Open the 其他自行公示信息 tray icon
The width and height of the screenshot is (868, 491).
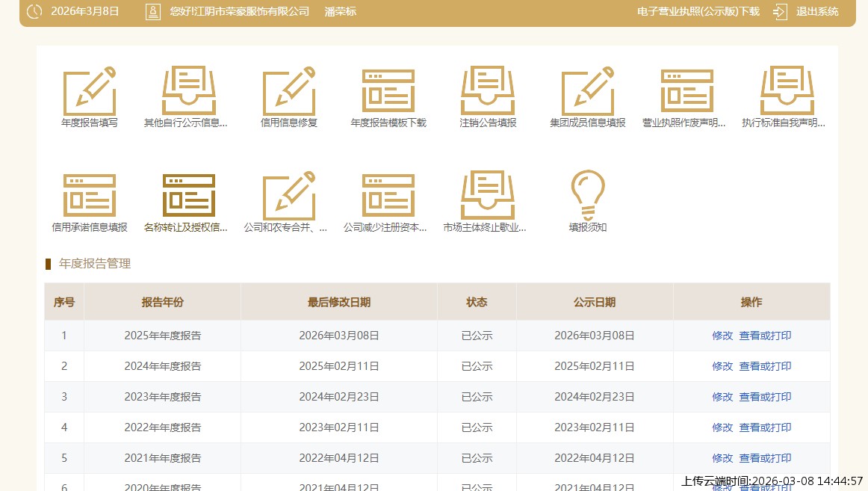click(x=189, y=93)
